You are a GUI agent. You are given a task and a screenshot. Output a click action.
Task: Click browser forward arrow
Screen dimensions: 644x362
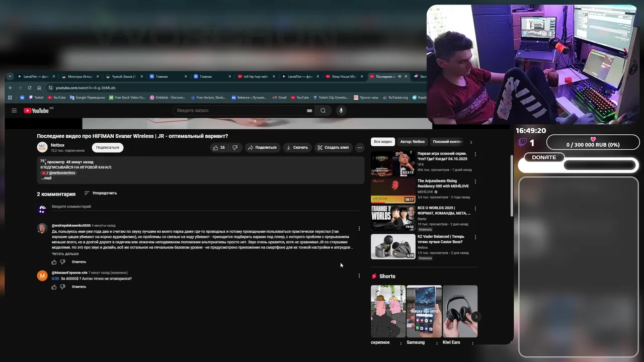20,87
